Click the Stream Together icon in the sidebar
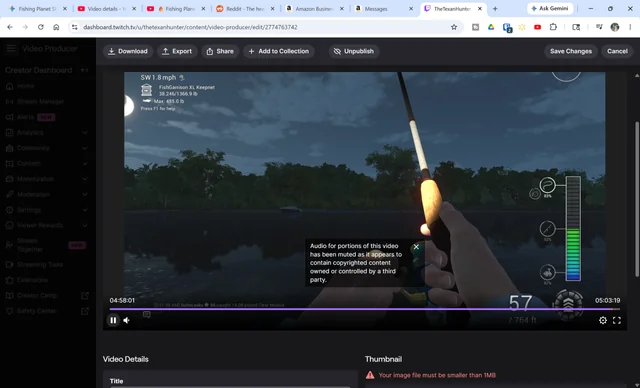Screen dimensions: 640x388 (x=9, y=245)
